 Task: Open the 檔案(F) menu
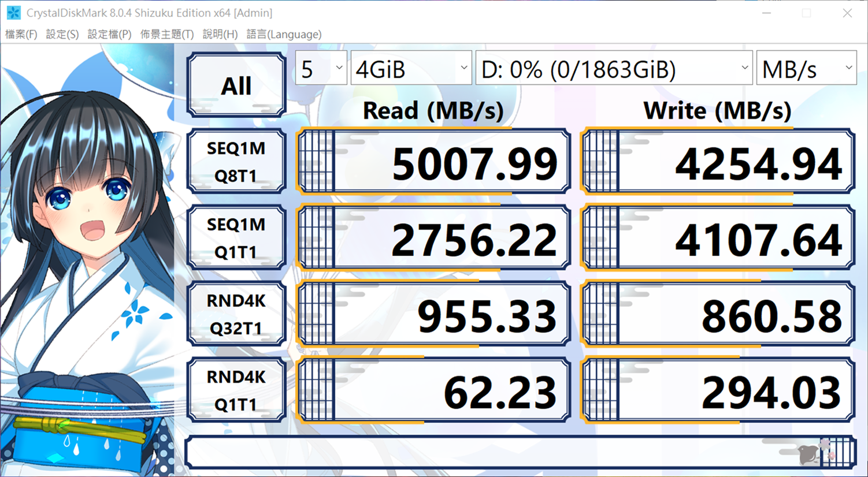(x=21, y=34)
